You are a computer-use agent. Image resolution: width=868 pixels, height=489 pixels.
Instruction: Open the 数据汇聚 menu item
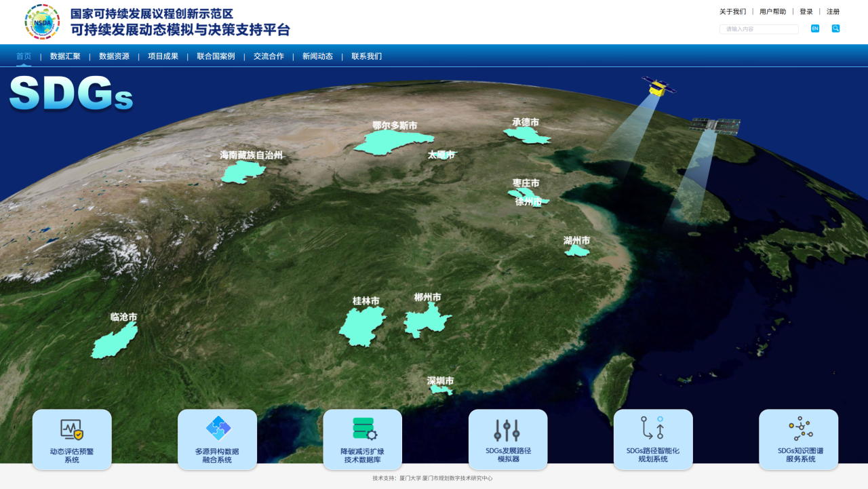65,56
